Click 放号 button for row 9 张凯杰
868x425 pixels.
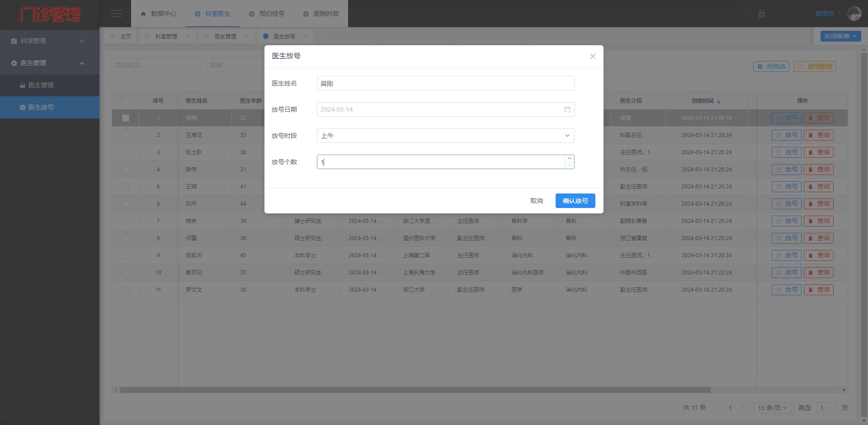click(x=787, y=255)
